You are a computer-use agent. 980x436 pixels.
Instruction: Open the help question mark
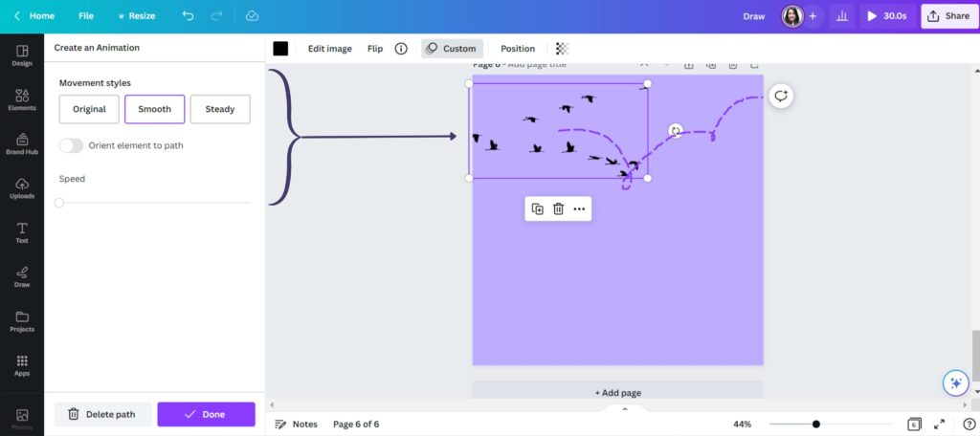pos(969,425)
